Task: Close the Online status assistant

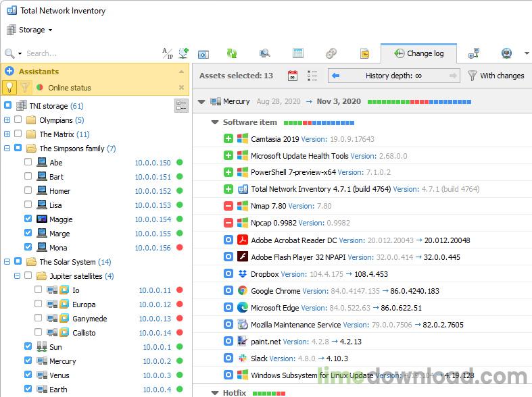Action: point(181,87)
